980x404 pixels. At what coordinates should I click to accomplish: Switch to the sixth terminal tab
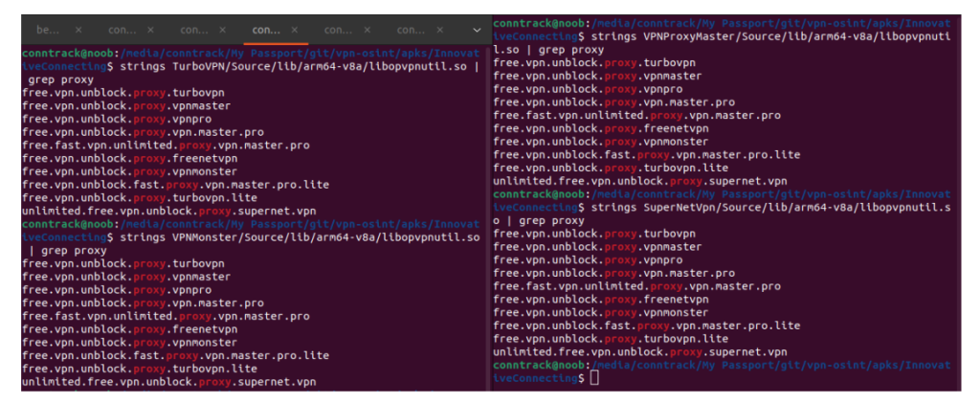(x=410, y=30)
